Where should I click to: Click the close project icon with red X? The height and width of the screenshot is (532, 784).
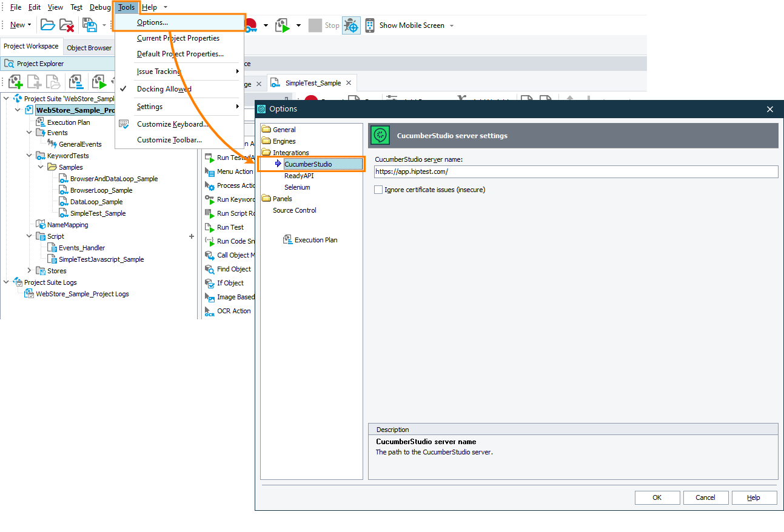click(x=67, y=25)
